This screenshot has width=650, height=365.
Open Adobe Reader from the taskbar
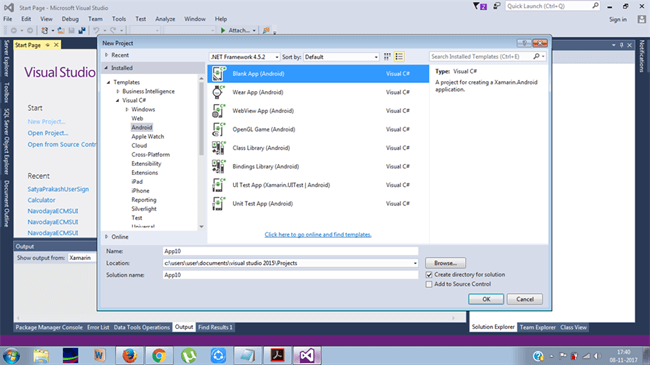coord(277,355)
